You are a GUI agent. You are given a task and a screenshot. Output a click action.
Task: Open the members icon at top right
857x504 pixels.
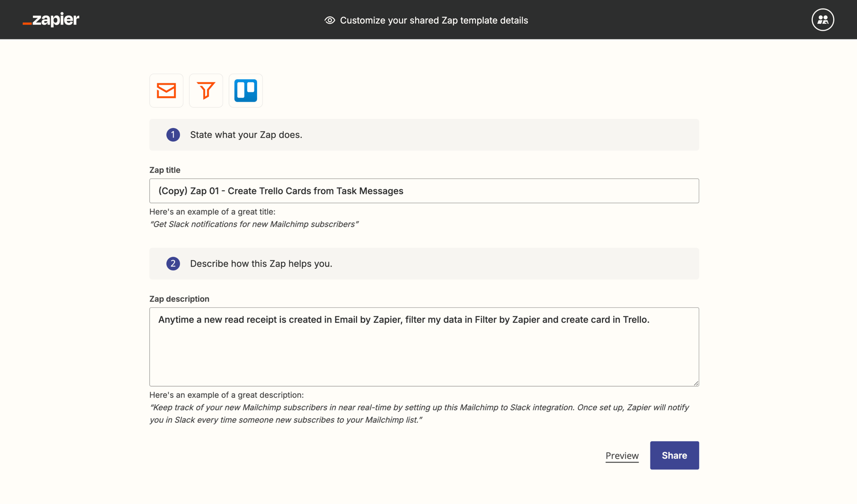tap(823, 19)
